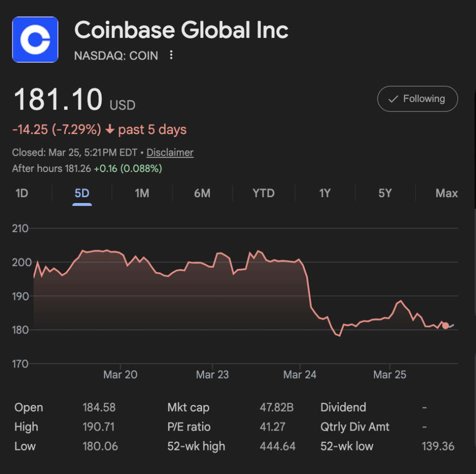Click the checkmark icon in Following
The width and height of the screenshot is (476, 474).
coord(393,99)
